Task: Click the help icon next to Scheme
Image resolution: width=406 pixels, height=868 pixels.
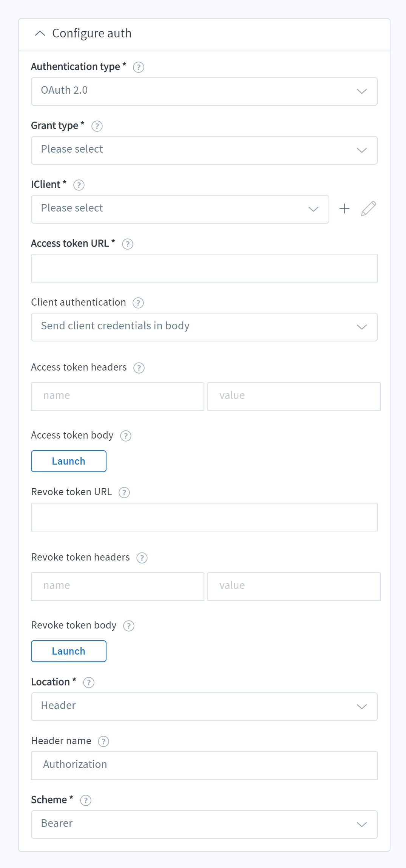Action: (86, 800)
